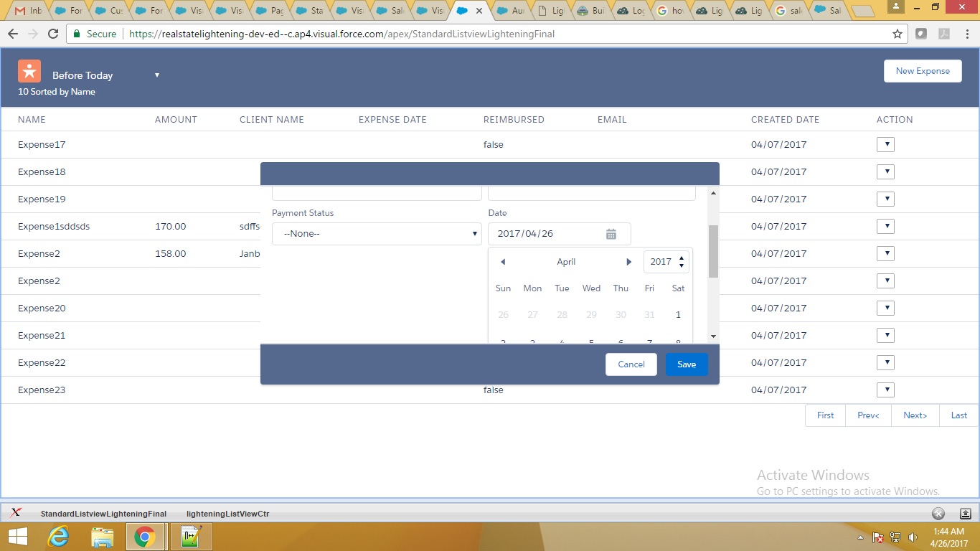Open action dropdown for Expense20 row
980x551 pixels.
pyautogui.click(x=885, y=309)
